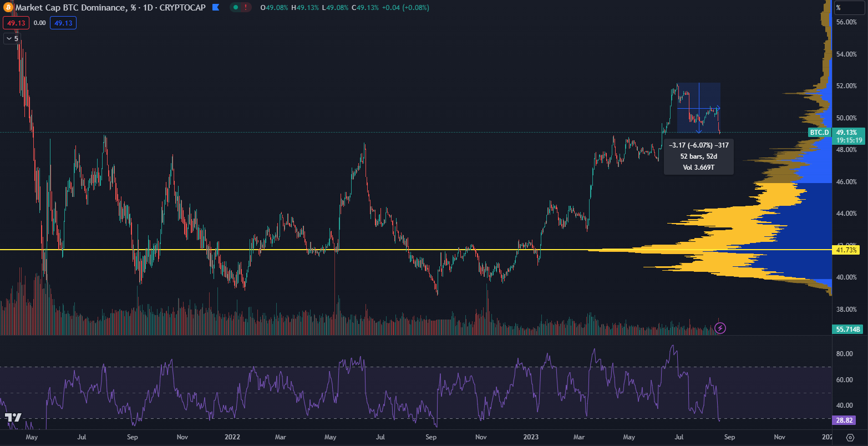868x446 pixels.
Task: Click the blue 49.13 buy price button
Action: [x=63, y=23]
